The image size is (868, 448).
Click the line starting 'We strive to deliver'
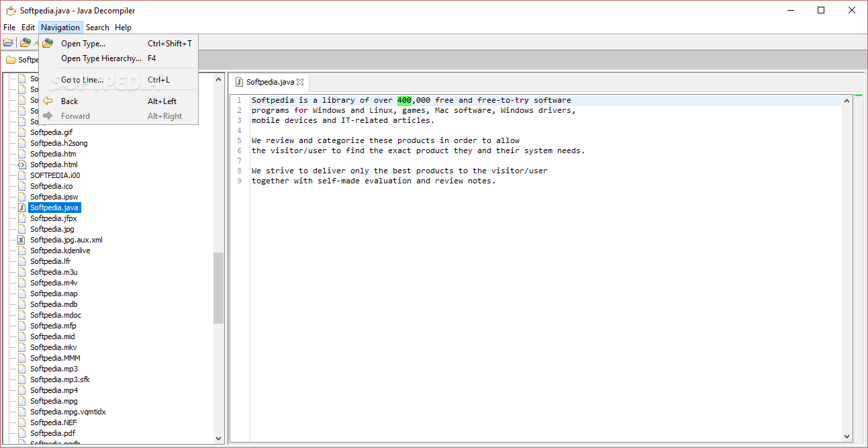[x=399, y=171]
